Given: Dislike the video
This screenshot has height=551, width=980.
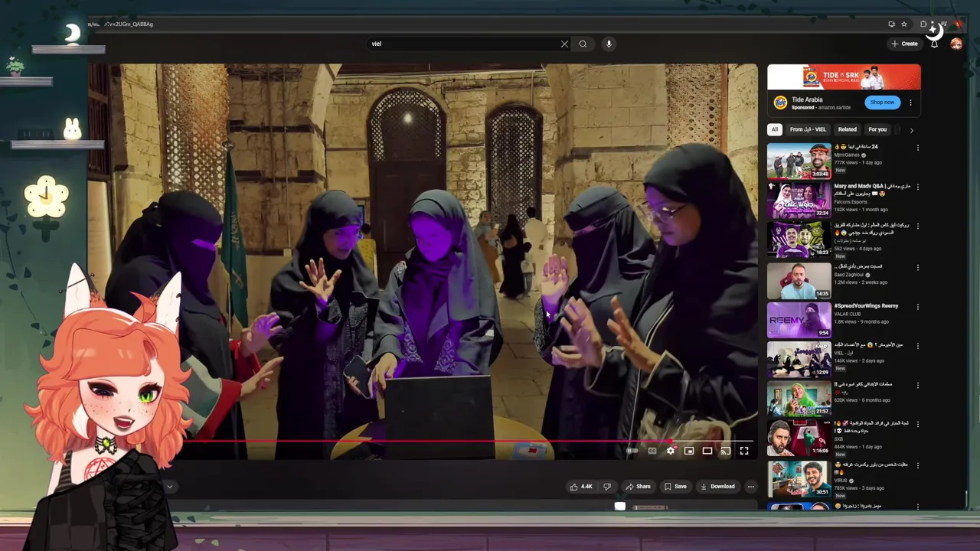Looking at the screenshot, I should [607, 486].
